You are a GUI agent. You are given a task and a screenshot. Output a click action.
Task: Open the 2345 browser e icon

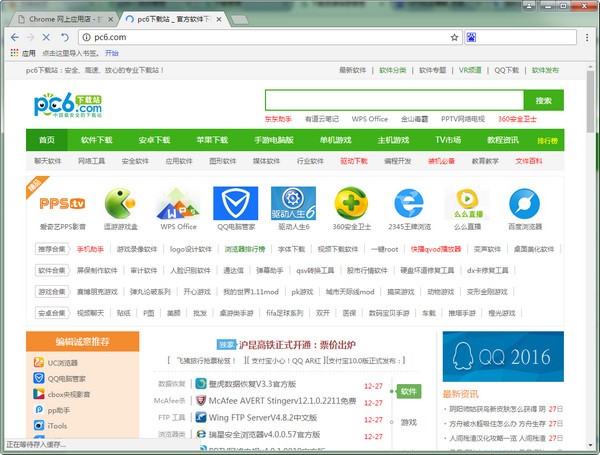coord(409,203)
